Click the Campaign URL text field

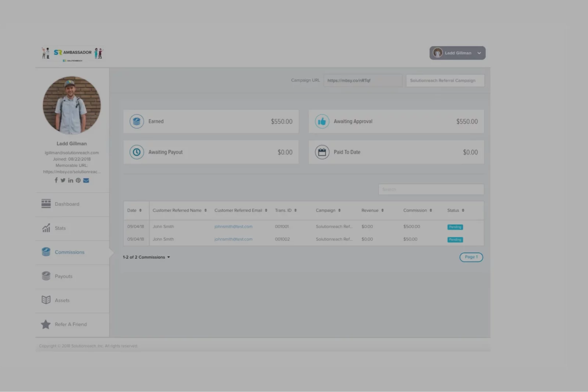pyautogui.click(x=363, y=80)
